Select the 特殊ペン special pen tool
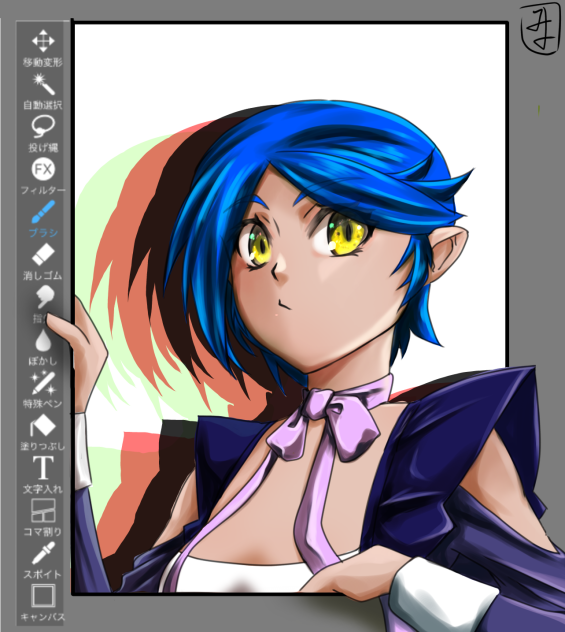This screenshot has width=565, height=632. (x=43, y=390)
